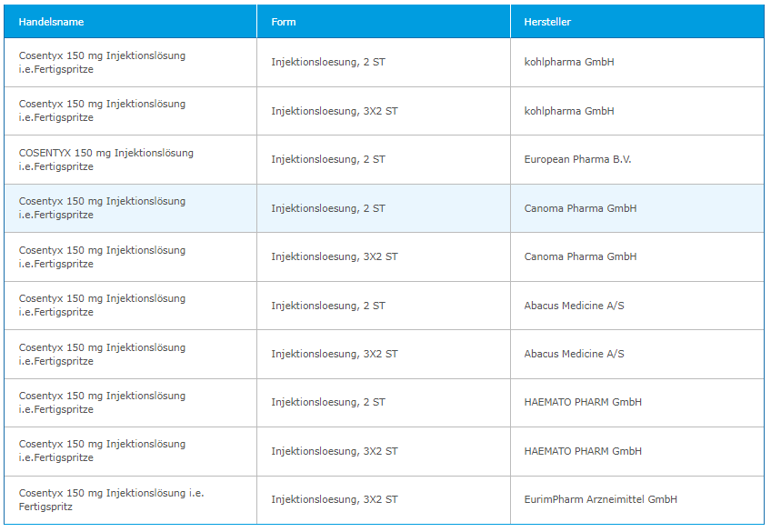Select the form cell in the highlighted Canoma row
Screen dimensions: 771x532
(327, 208)
